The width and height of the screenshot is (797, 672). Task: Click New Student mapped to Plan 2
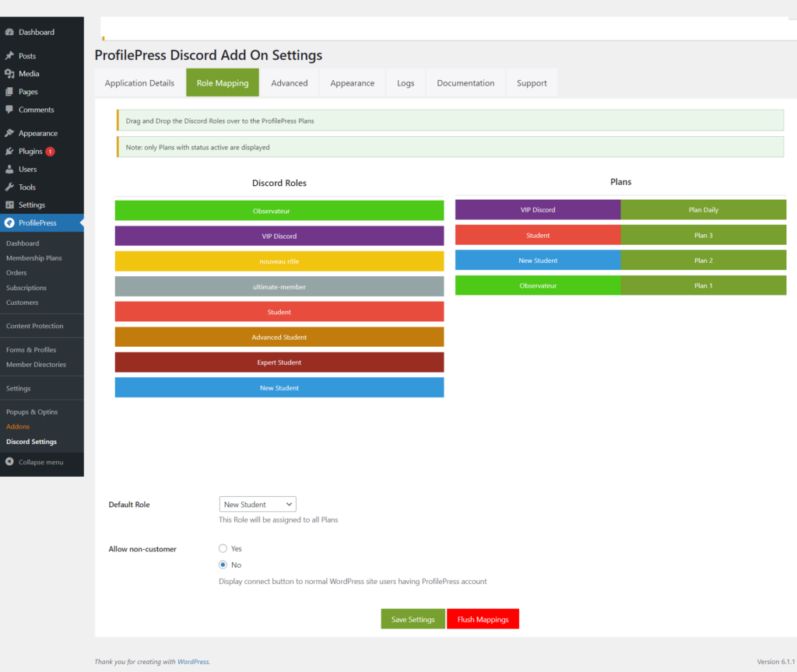point(538,261)
